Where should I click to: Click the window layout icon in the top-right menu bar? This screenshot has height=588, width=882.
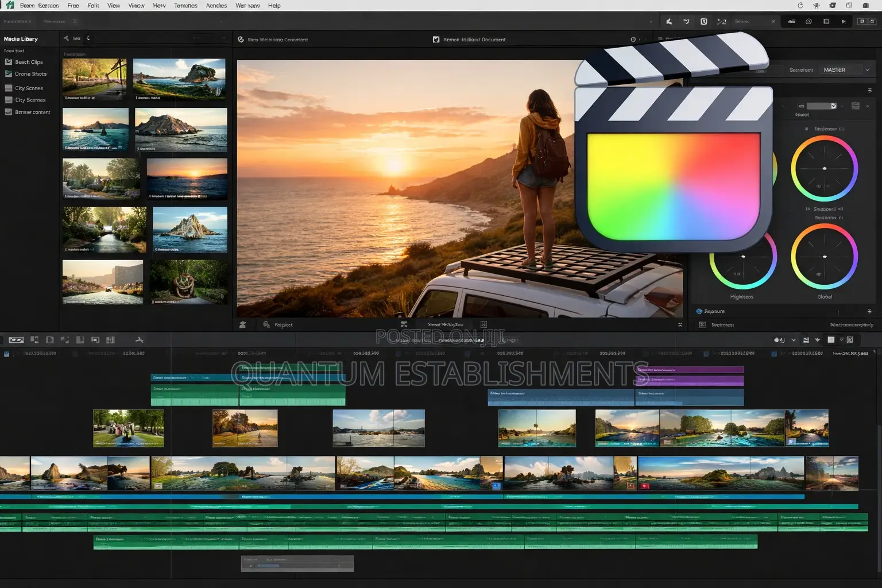pos(849,6)
